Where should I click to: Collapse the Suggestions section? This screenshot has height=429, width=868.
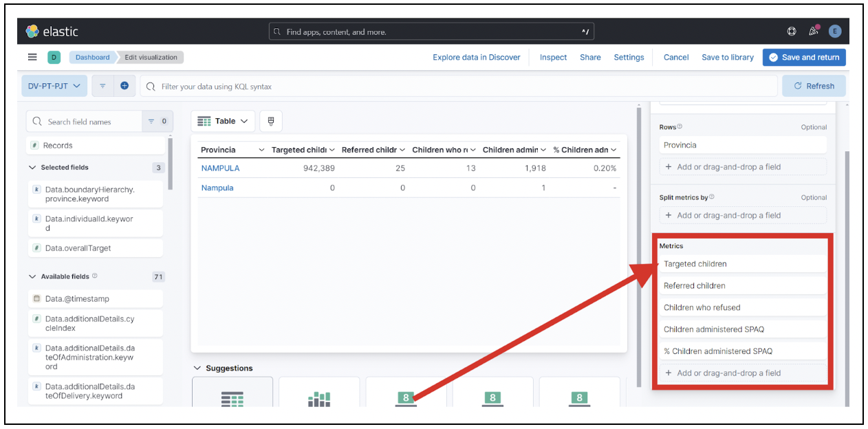(197, 368)
